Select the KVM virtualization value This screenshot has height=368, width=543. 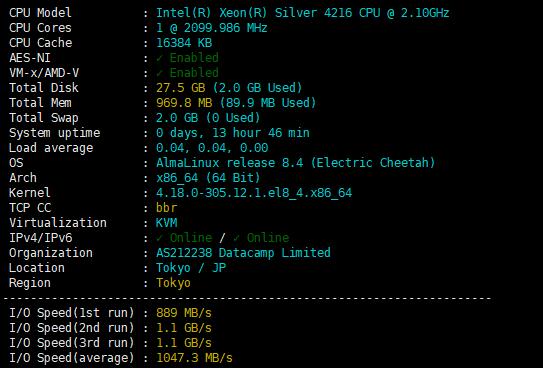(166, 223)
